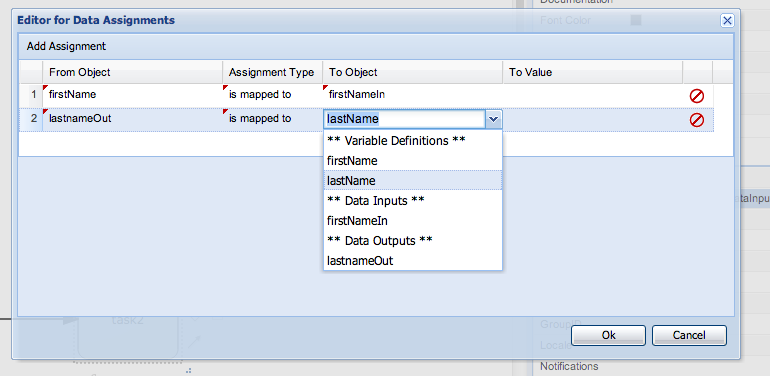Dismiss the dialog with Cancel
The width and height of the screenshot is (770, 376).
point(689,335)
